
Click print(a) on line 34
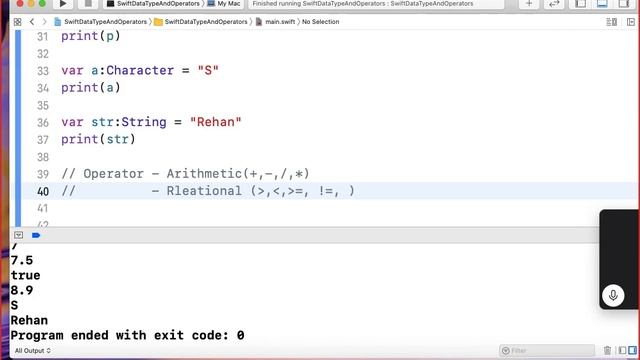[x=91, y=88]
